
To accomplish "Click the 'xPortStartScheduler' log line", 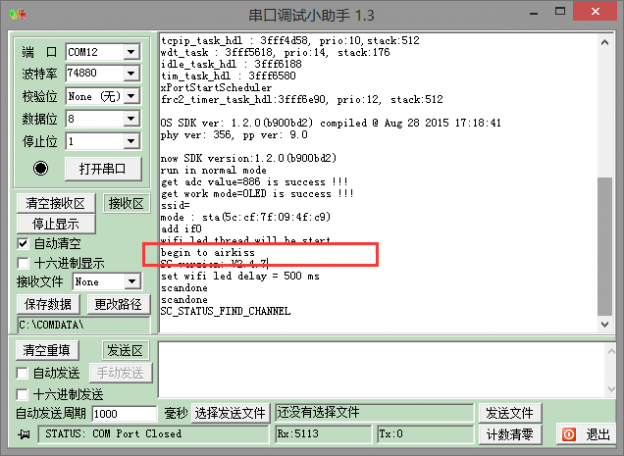I will [216, 87].
